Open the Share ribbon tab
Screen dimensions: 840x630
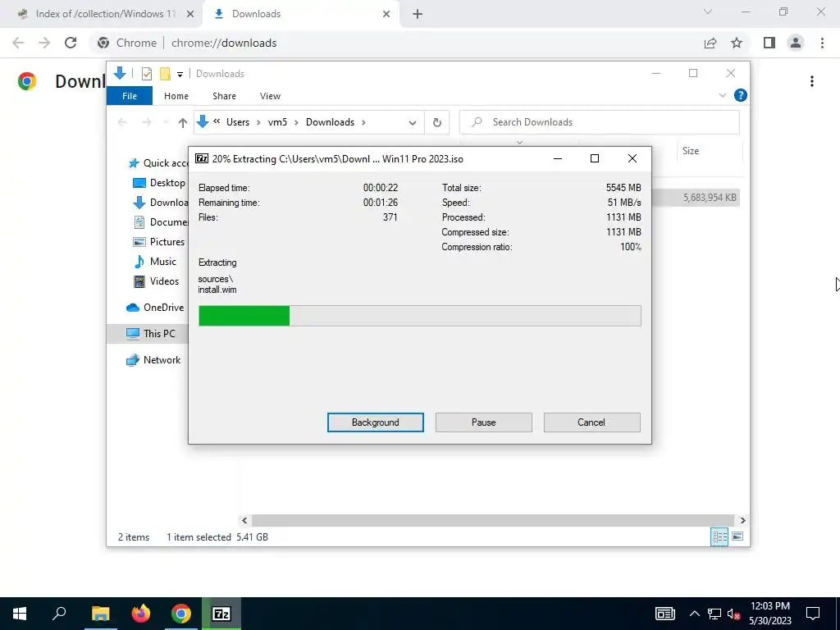click(224, 96)
